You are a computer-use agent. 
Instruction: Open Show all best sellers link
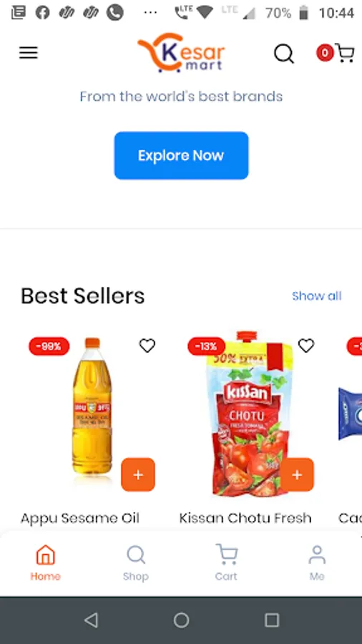point(316,296)
